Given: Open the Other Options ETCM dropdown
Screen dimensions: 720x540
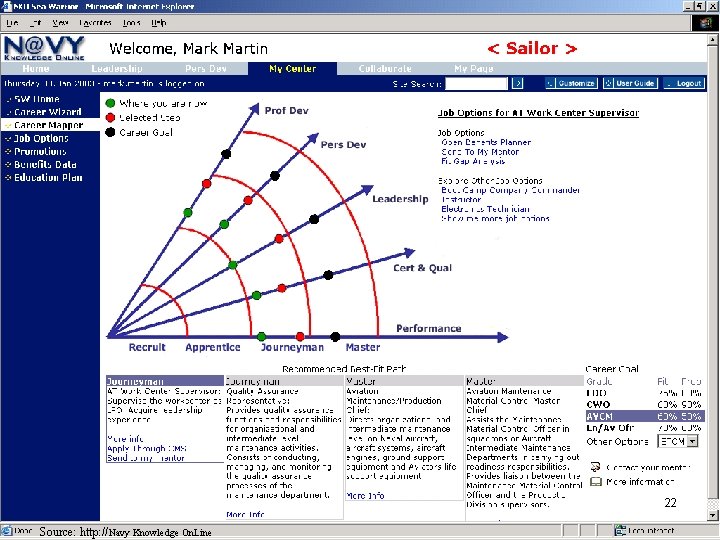Looking at the screenshot, I should click(692, 441).
